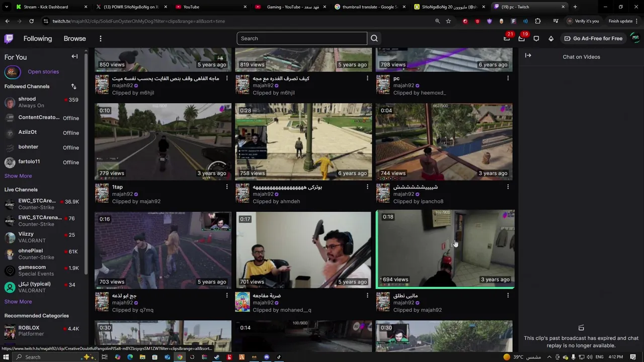Viewport: 644px width, 362px height.
Task: Open the Whispers chat bubble icon
Action: coord(536,39)
